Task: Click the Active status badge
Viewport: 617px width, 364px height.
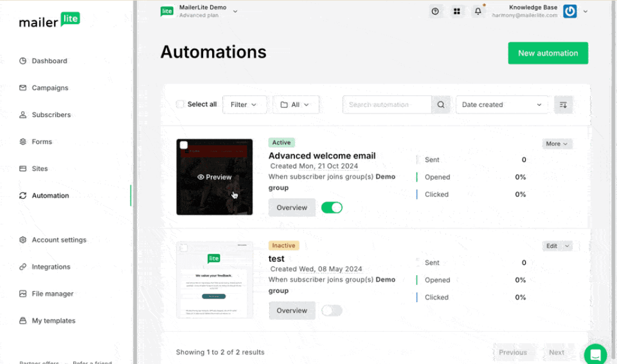Action: [x=281, y=142]
